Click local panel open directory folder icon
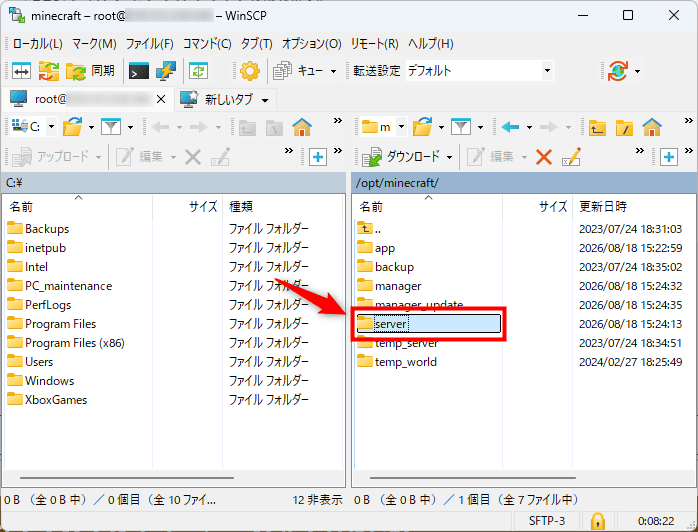The image size is (698, 532). click(x=72, y=127)
